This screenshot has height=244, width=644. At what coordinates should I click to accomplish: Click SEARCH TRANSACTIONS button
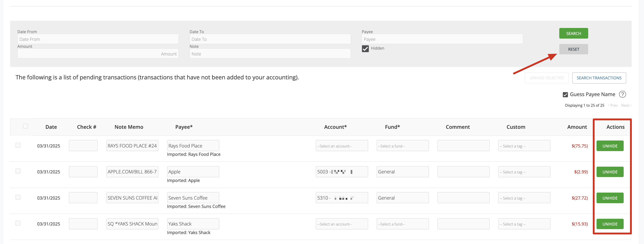[599, 78]
